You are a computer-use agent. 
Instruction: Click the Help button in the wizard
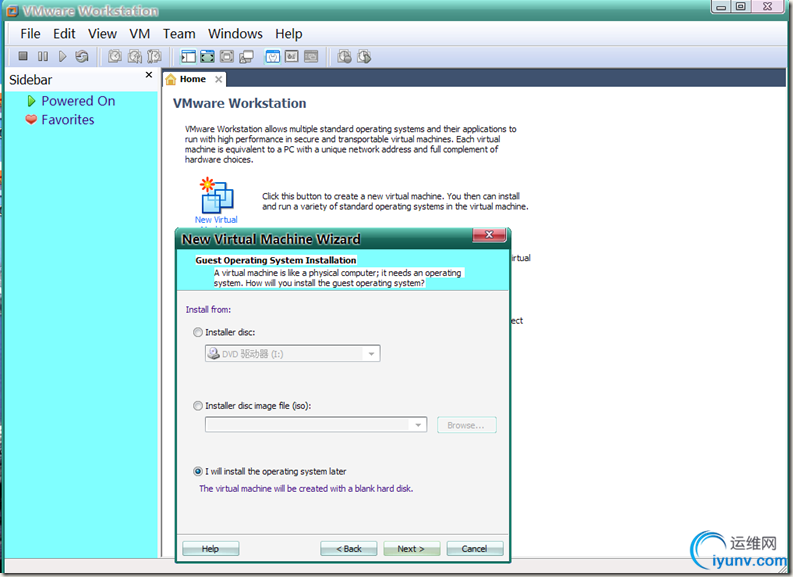point(210,549)
